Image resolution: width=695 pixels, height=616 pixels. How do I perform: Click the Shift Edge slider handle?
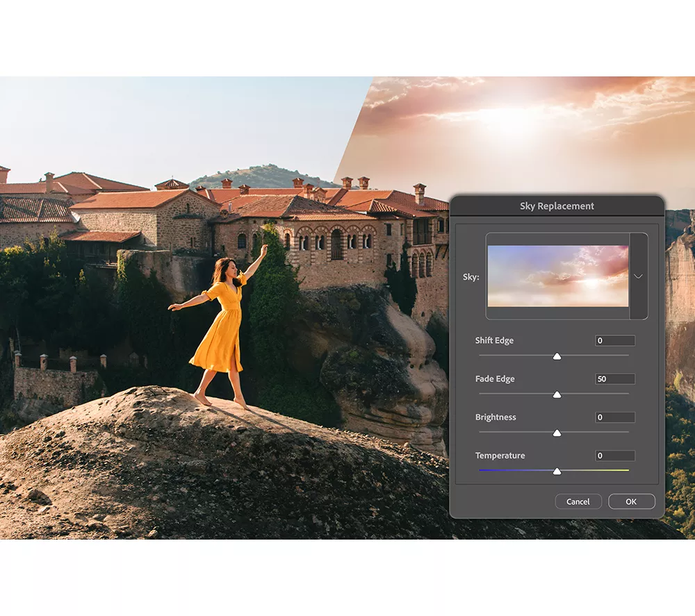[558, 355]
